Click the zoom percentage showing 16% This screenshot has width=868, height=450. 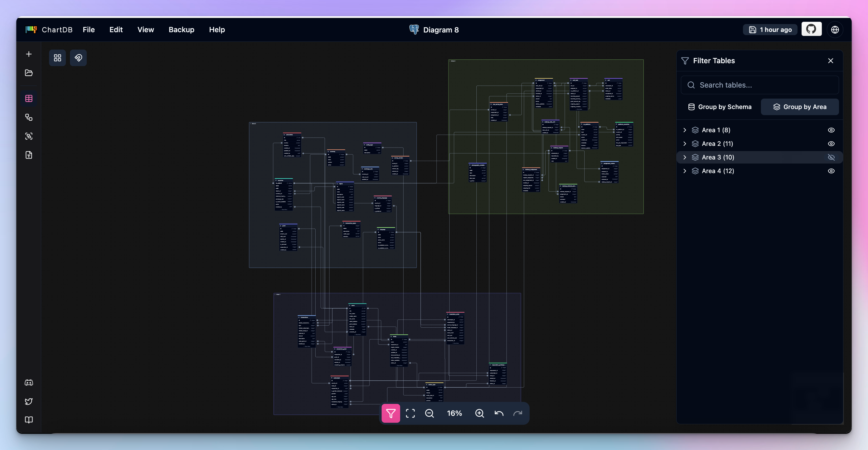coord(454,413)
